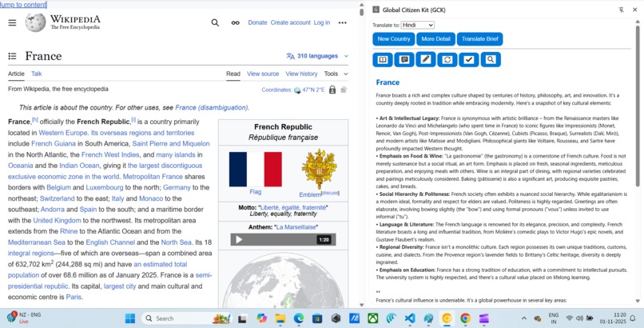The image size is (644, 328).
Task: Open the Windows Start menu
Action: [x=129, y=318]
